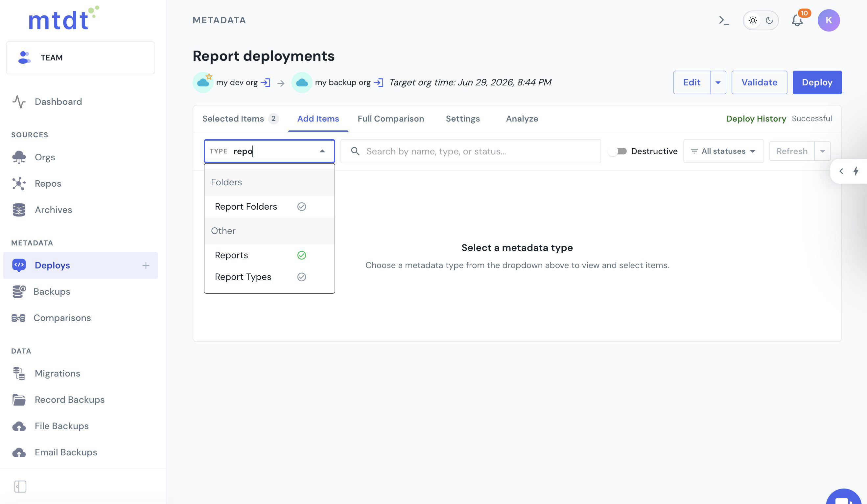Click the Record Backups folder icon
Screen dimensions: 867x504
19,400
